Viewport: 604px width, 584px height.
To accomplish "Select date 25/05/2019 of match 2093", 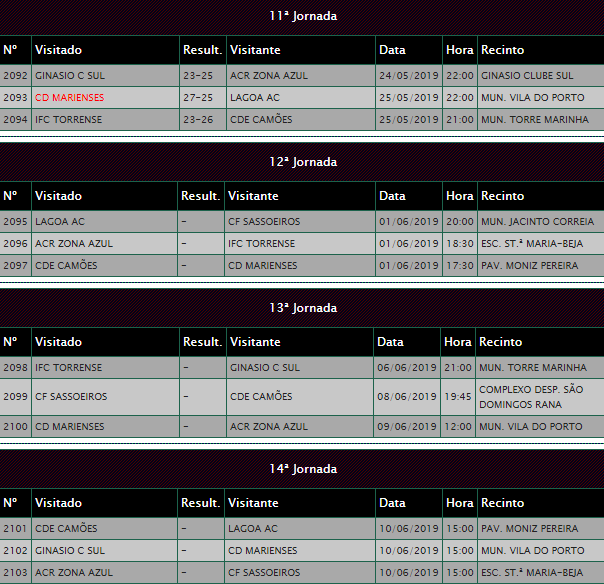I will point(409,97).
